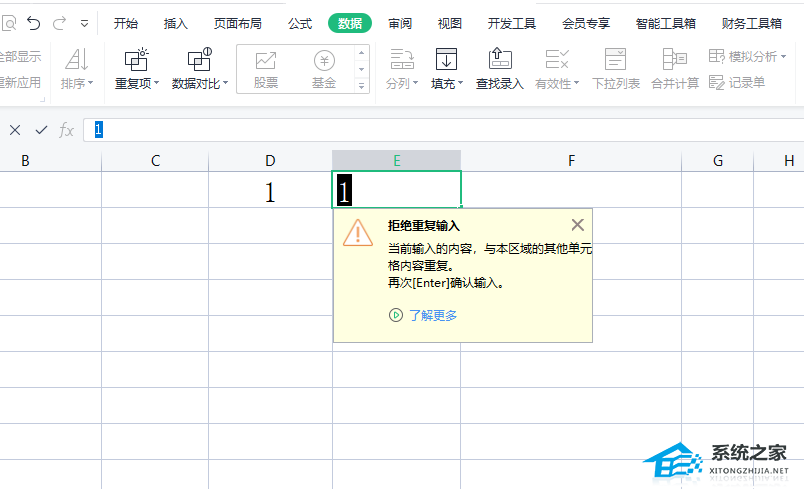Open the 会员专享 tab
Image resolution: width=804 pixels, height=489 pixels.
pos(586,24)
